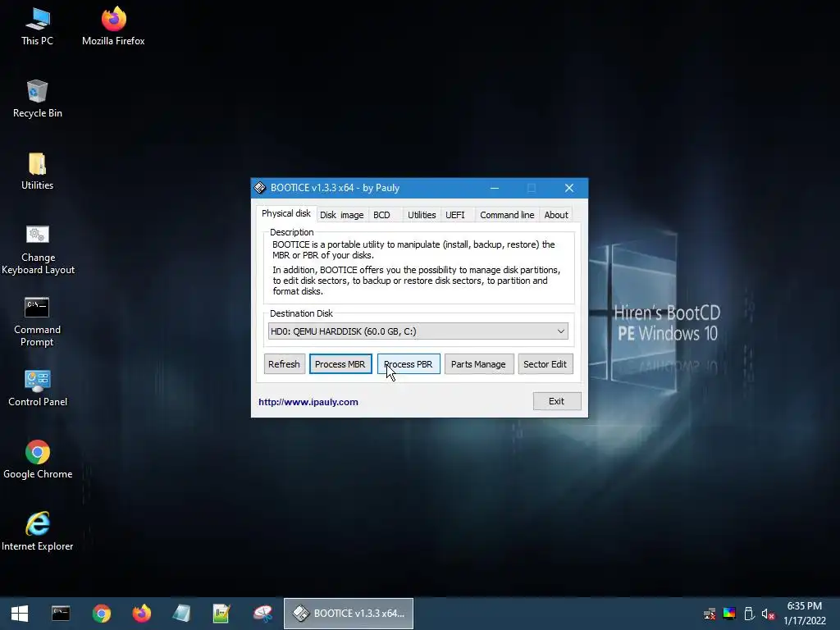Launch Mozilla Firefox from desktop
840x630 pixels.
pyautogui.click(x=113, y=26)
